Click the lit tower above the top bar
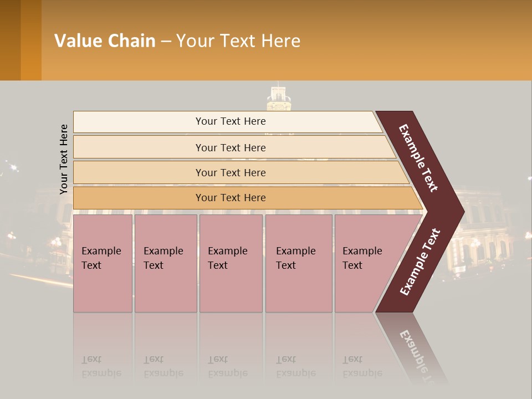 279,98
